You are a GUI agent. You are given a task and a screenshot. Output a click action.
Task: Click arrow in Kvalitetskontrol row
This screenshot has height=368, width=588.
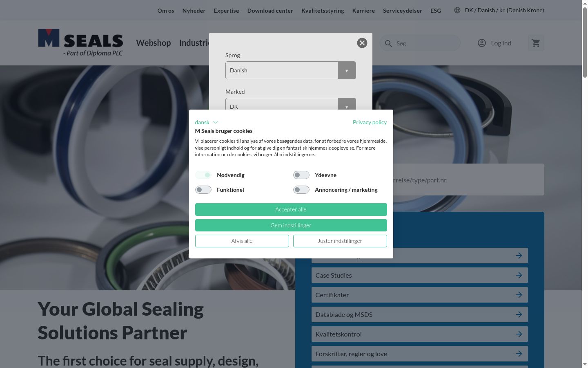(519, 334)
